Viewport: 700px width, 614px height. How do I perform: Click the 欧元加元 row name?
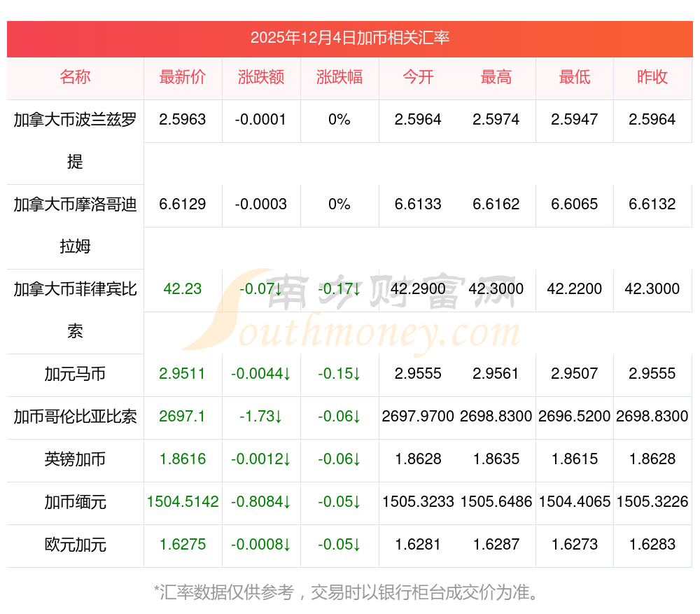(75, 545)
